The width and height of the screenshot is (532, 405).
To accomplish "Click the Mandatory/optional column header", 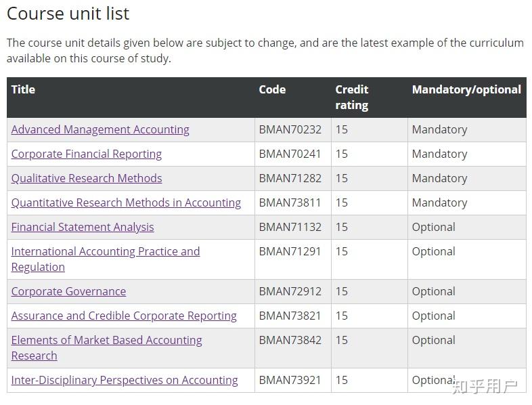I will click(x=466, y=89).
